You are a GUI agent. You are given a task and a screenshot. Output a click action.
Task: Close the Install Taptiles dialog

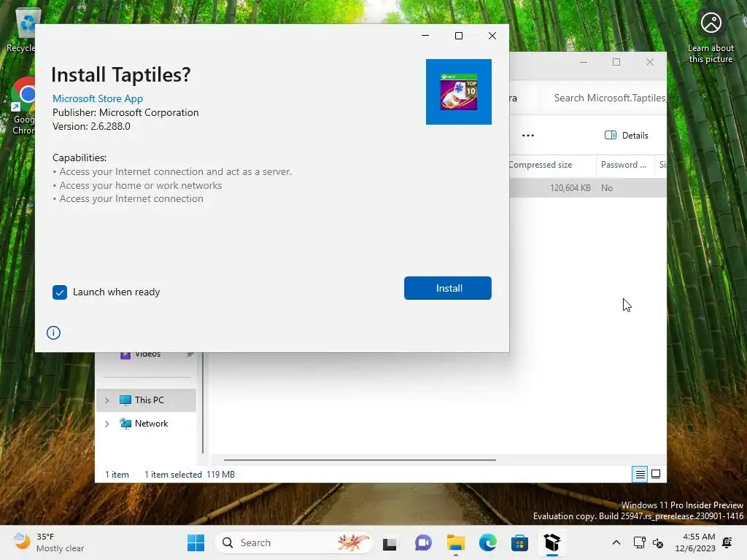click(492, 36)
